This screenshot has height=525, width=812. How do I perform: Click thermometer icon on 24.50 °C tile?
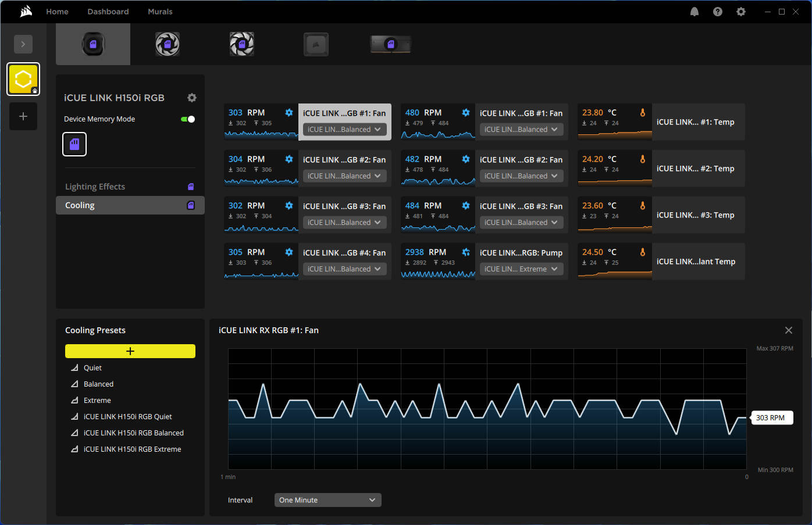pyautogui.click(x=643, y=252)
